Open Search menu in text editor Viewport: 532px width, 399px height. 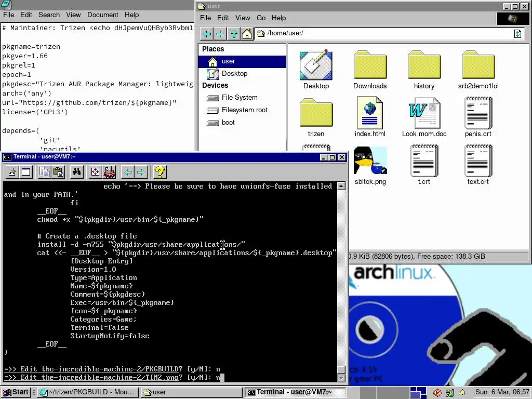(49, 15)
